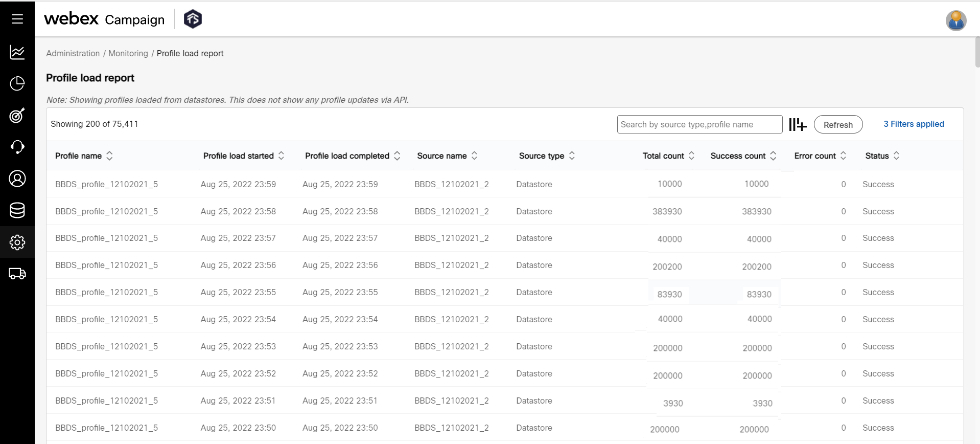980x444 pixels.
Task: Click load started Aug 25, 2022 23:52
Action: (238, 373)
